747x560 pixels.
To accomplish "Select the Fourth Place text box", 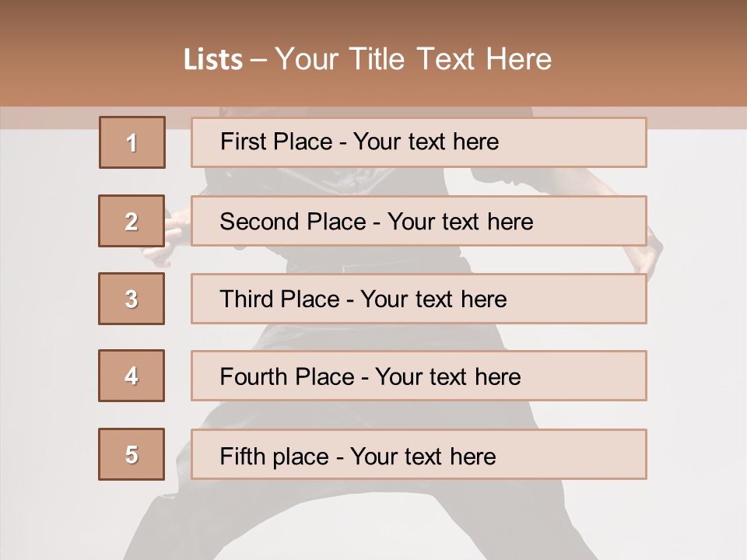I will pos(419,376).
